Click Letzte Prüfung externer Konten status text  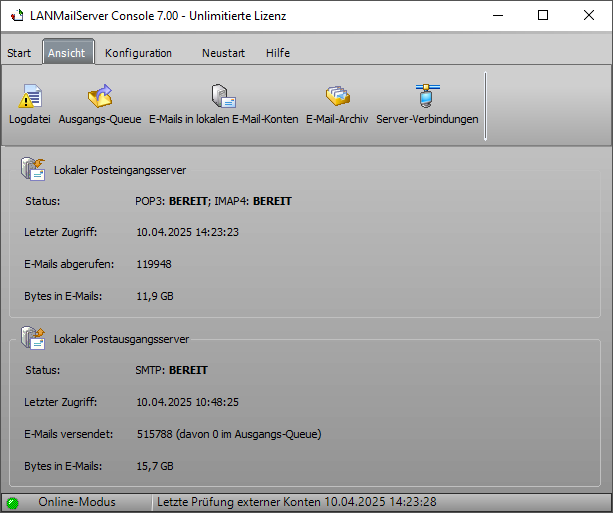(x=297, y=502)
